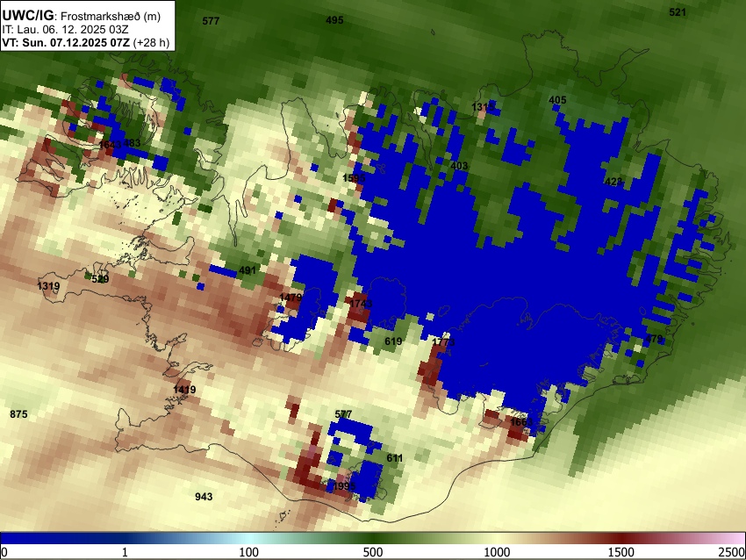Click the '(+28 h)' forecast offset text
Screen dimensions: 746x560
tap(151, 42)
